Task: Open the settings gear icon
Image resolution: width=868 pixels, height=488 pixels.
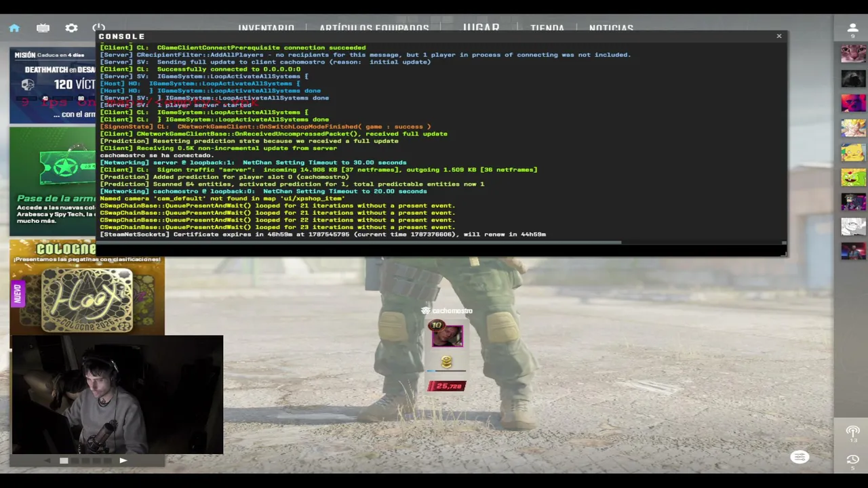Action: pyautogui.click(x=71, y=28)
